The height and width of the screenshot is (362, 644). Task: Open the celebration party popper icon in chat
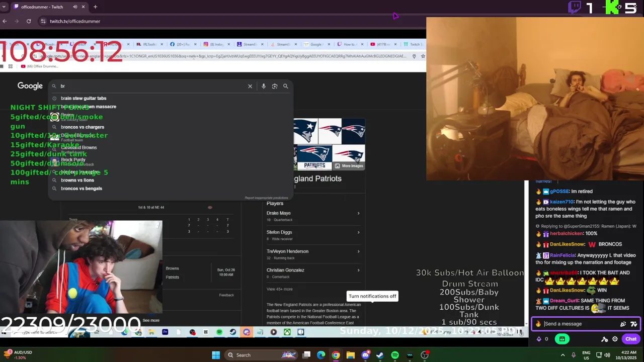pyautogui.click(x=623, y=324)
